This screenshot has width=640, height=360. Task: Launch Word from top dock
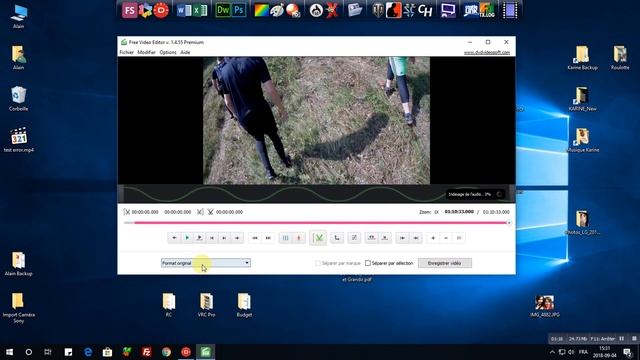(x=184, y=10)
